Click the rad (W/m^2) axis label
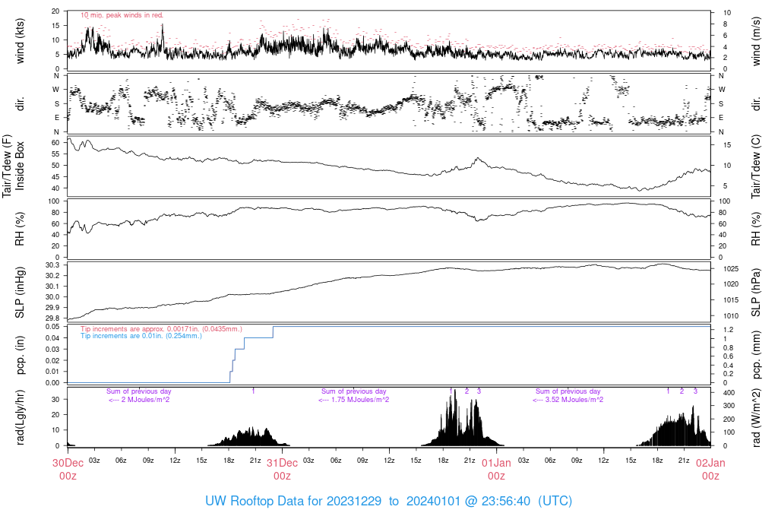This screenshot has height=532, width=778. [756, 416]
